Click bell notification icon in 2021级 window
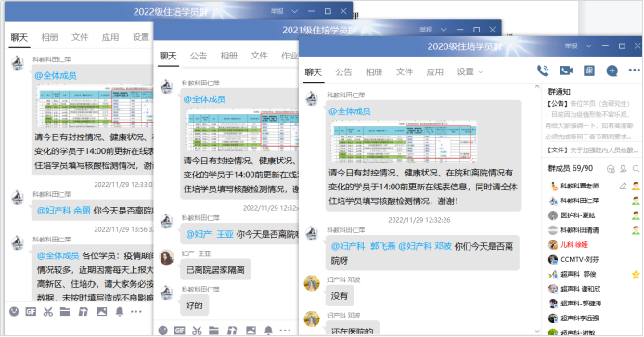This screenshot has width=644, height=337. (x=268, y=330)
